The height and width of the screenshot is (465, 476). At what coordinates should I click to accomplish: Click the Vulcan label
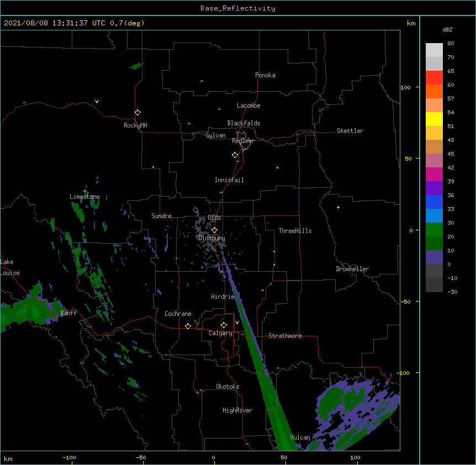[x=300, y=437]
